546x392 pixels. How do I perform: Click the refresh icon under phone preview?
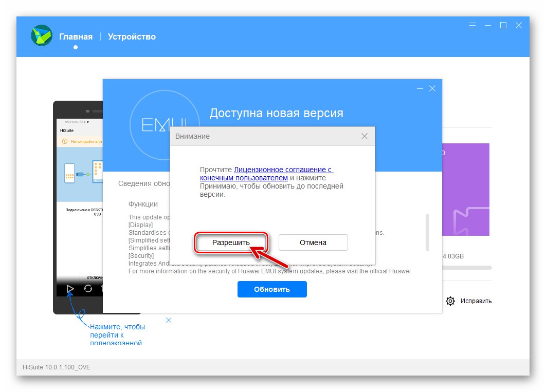[x=88, y=289]
